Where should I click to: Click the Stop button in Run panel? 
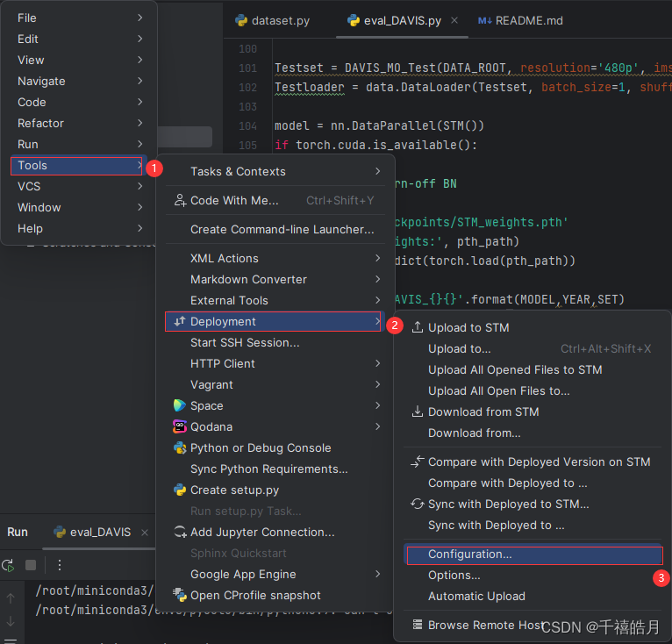click(31, 565)
